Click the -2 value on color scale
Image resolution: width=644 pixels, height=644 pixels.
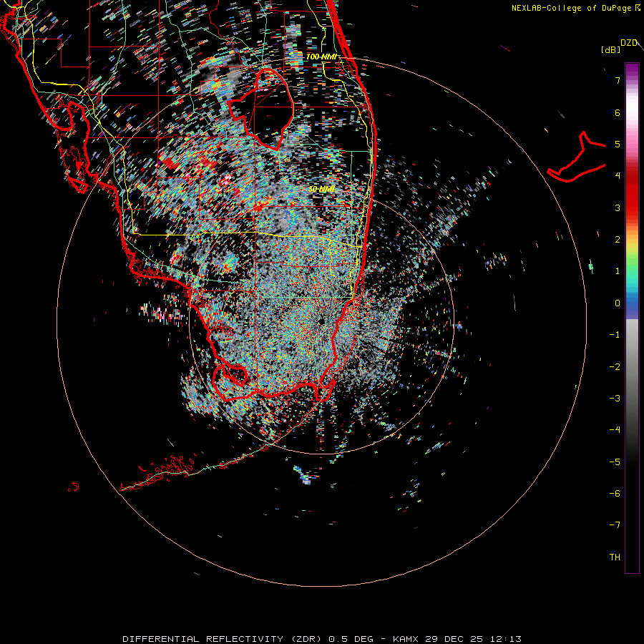pos(615,366)
